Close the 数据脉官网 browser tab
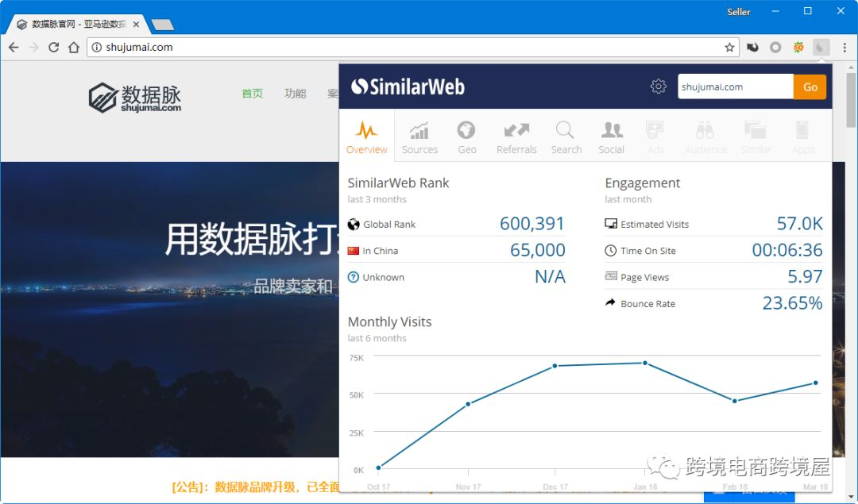Viewport: 858px width, 504px height. [137, 24]
